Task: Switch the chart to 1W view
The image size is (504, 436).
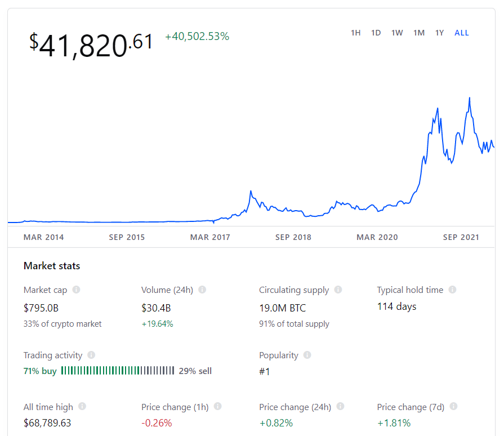Action: [x=397, y=33]
